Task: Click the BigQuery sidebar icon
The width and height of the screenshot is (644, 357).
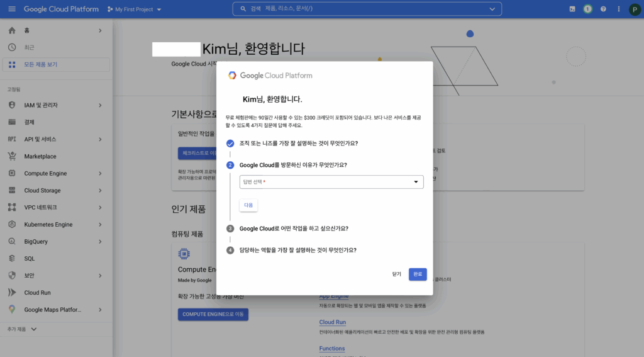Action: tap(12, 241)
